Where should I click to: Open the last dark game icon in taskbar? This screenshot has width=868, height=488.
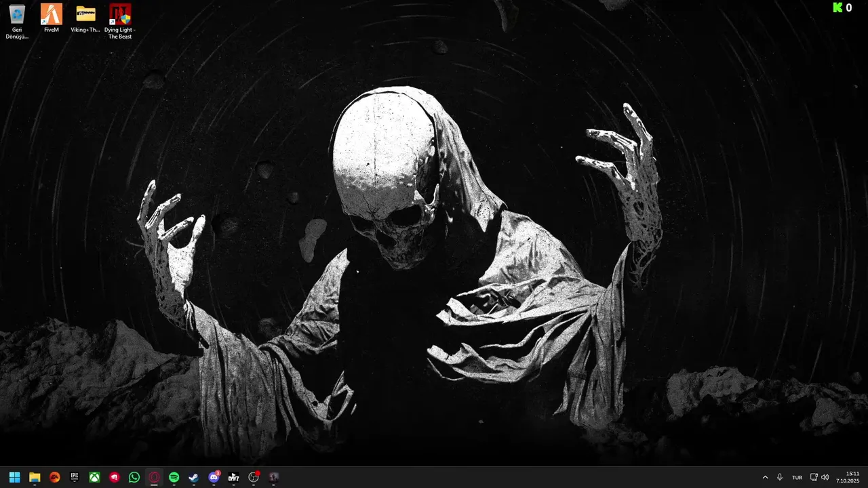pos(273,477)
